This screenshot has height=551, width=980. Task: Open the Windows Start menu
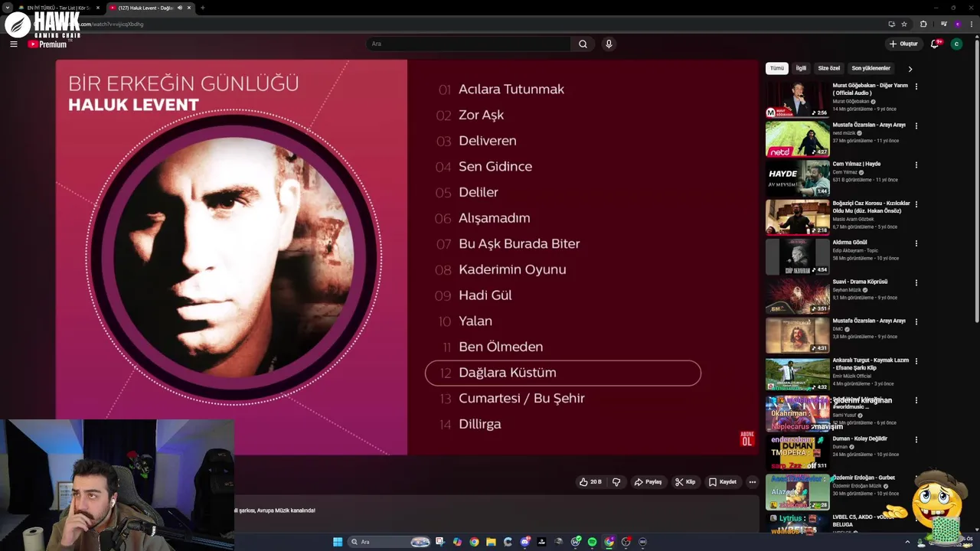338,542
